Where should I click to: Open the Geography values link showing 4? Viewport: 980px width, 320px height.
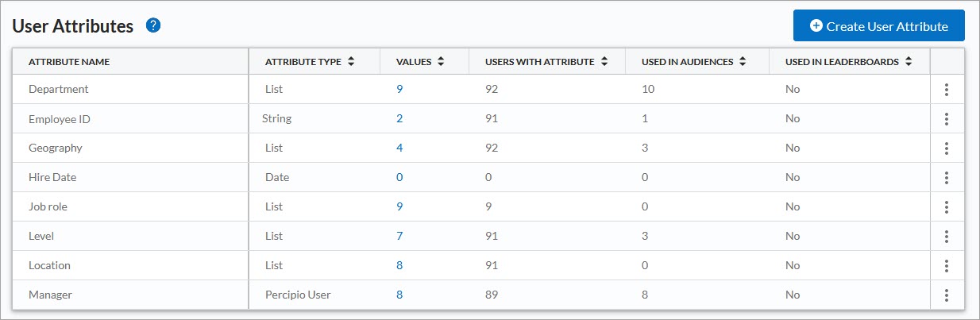[x=399, y=148]
